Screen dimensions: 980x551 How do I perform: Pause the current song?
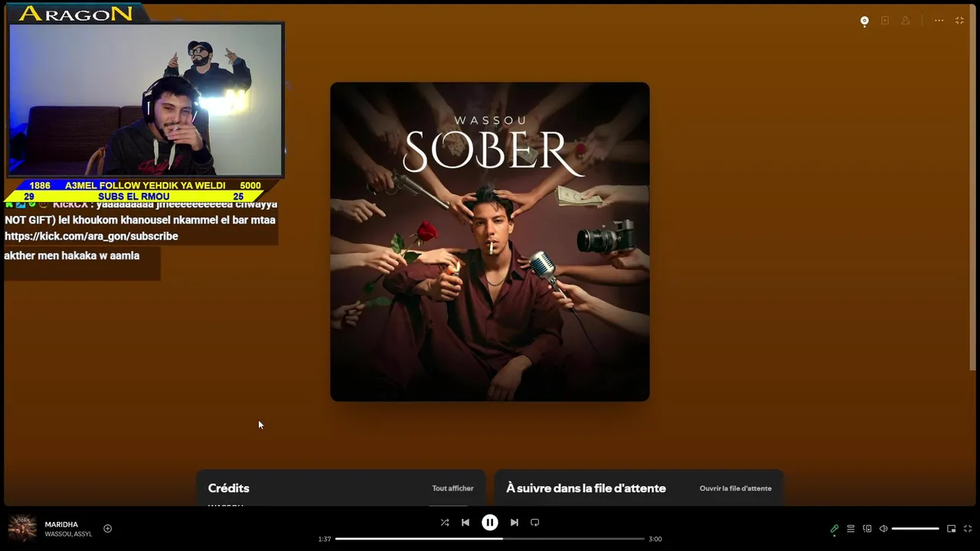pos(490,523)
